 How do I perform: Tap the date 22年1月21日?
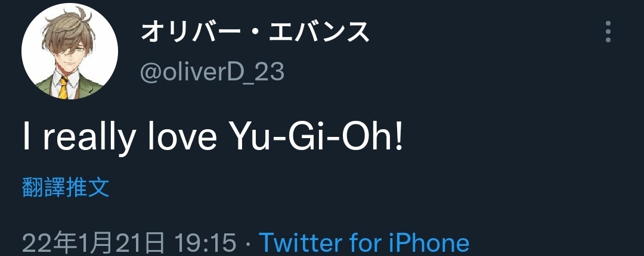(x=93, y=243)
